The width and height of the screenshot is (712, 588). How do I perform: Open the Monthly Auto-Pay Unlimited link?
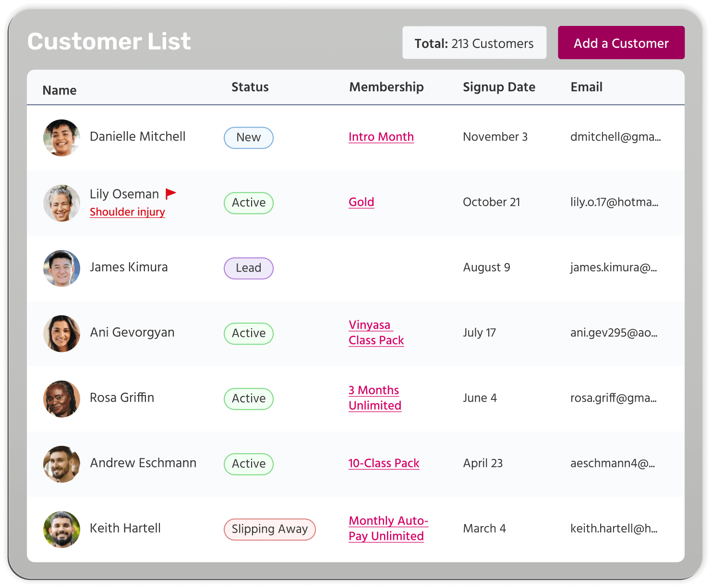click(x=388, y=528)
